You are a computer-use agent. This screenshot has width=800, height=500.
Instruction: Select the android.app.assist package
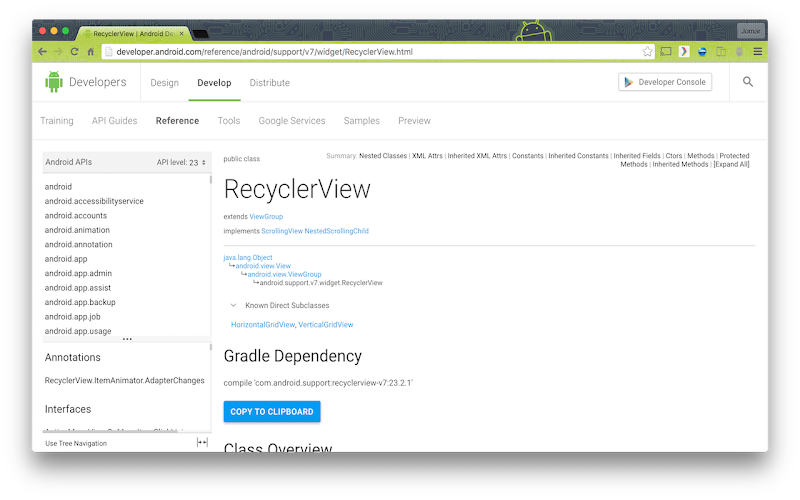[78, 288]
